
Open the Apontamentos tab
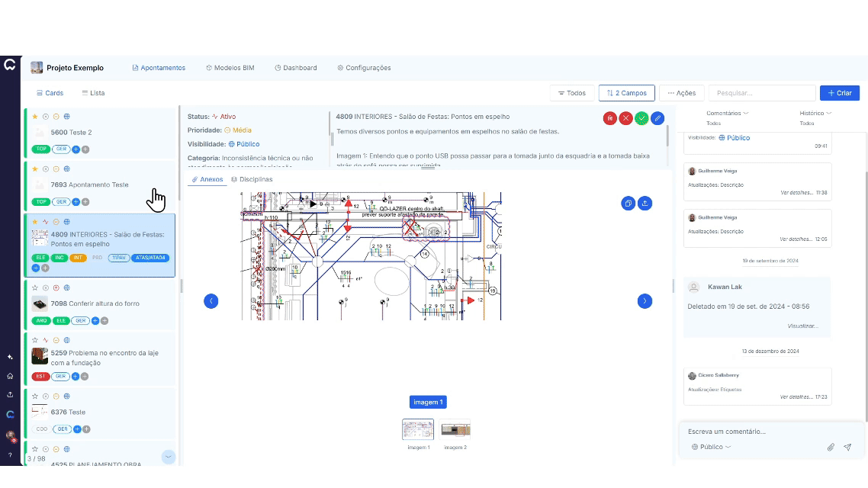pos(159,68)
